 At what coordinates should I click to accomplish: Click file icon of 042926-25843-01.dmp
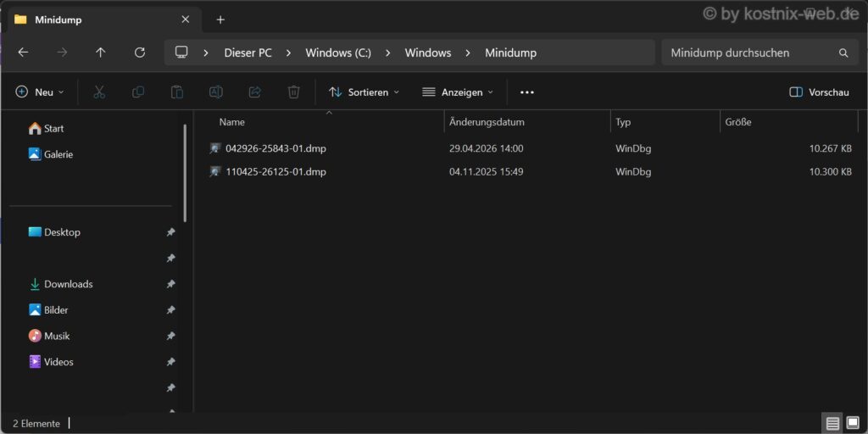click(x=215, y=148)
